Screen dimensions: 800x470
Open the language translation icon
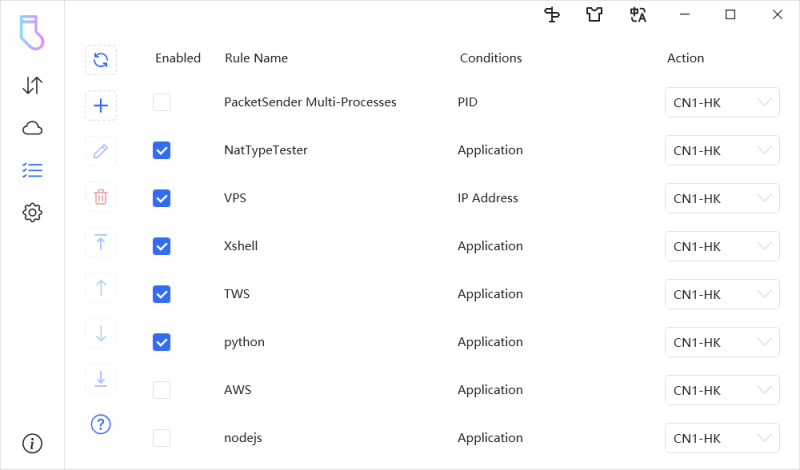(638, 15)
